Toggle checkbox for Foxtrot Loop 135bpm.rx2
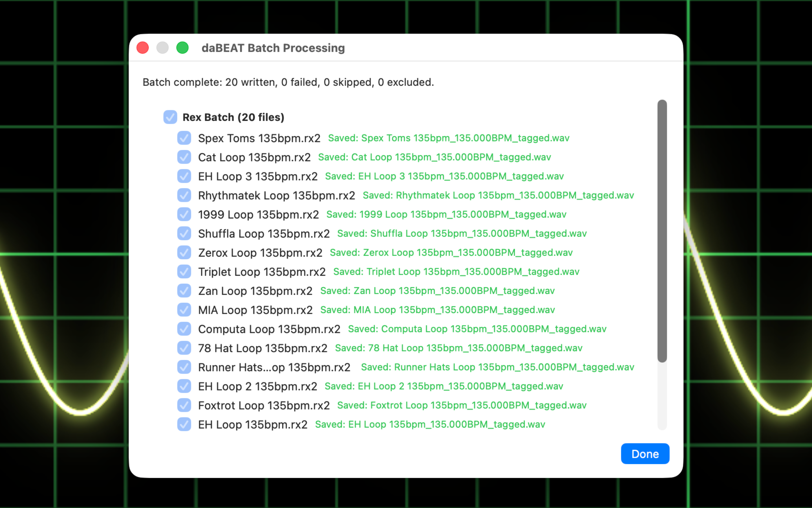This screenshot has width=812, height=508. click(184, 406)
